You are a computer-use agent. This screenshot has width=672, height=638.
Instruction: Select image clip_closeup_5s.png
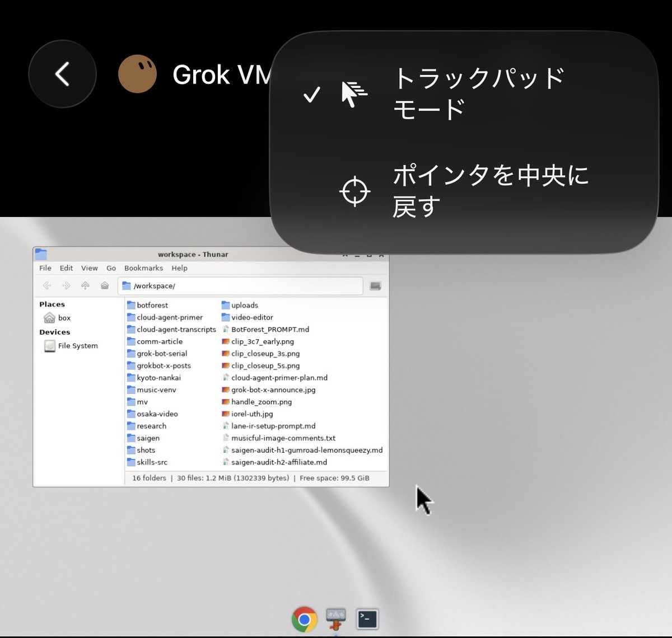pos(260,365)
